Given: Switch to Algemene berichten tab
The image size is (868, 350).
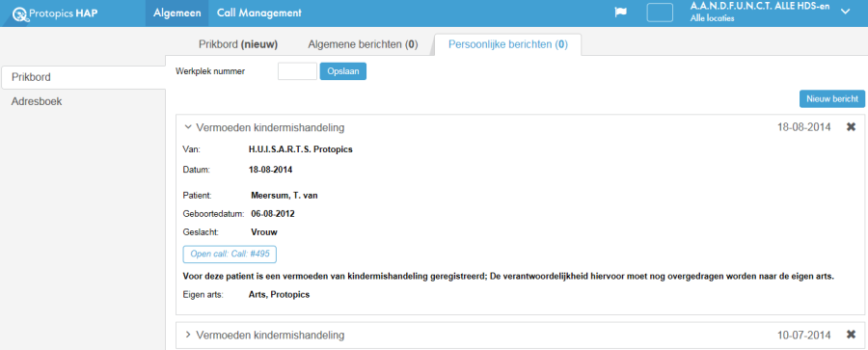Looking at the screenshot, I should (x=363, y=45).
